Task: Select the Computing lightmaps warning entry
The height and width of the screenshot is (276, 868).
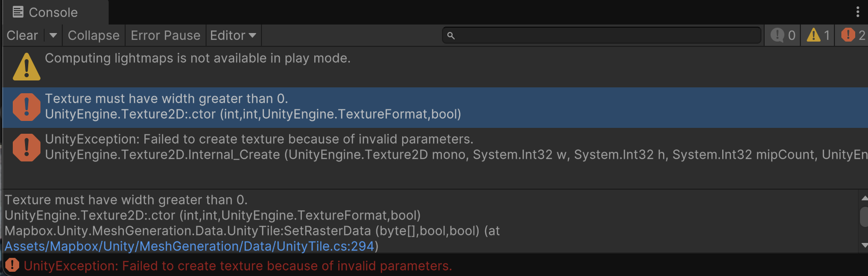Action: (435, 67)
